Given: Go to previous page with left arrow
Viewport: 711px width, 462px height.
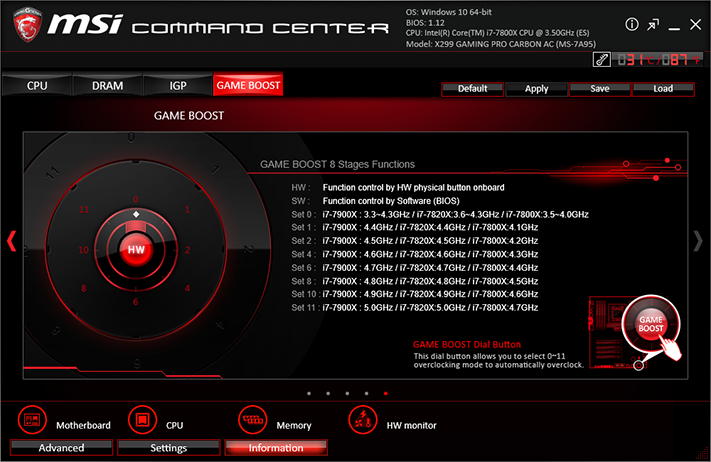Looking at the screenshot, I should pos(12,241).
